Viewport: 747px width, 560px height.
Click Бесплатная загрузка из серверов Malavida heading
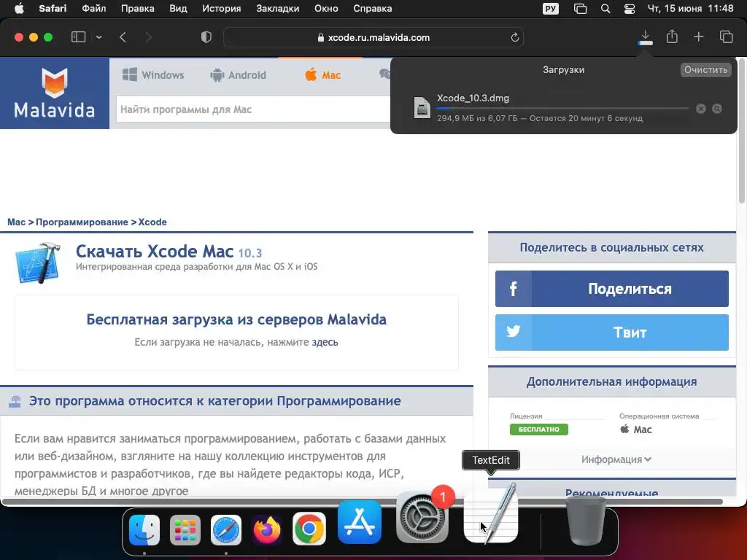(x=236, y=319)
